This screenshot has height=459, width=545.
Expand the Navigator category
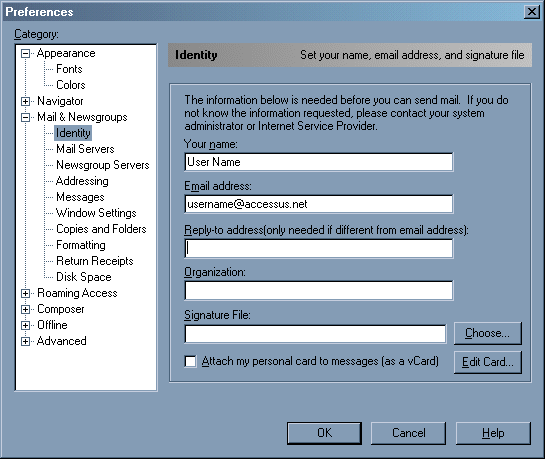(25, 101)
